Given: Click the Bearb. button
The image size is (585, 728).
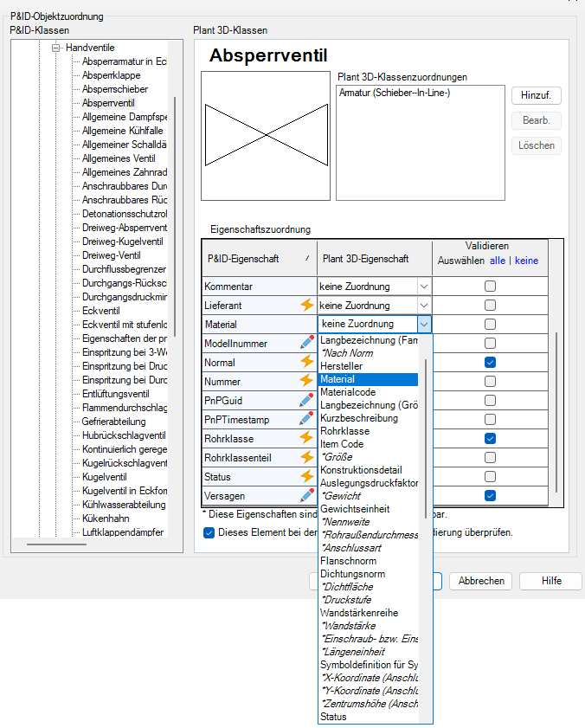Looking at the screenshot, I should (537, 120).
